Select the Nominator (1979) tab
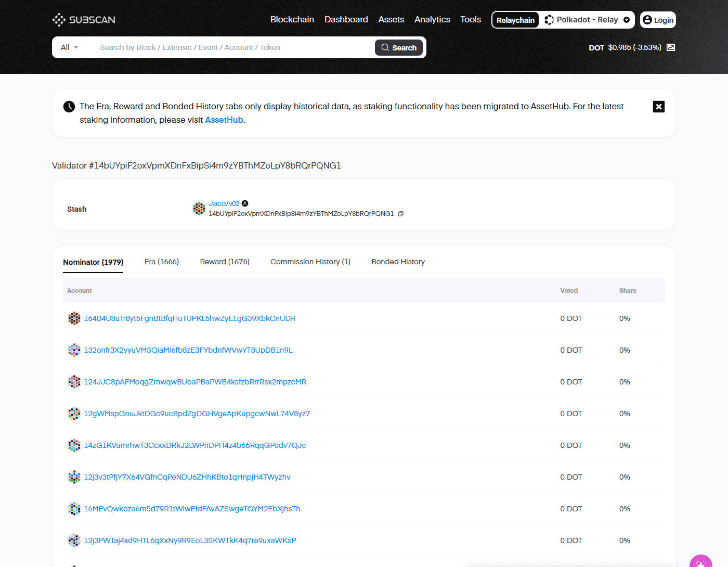The height and width of the screenshot is (567, 728). click(x=93, y=262)
